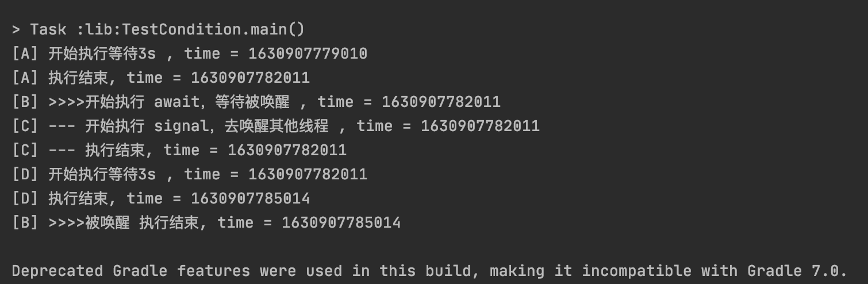Click the [D] tag on the 开始执行等待3s line
Image resolution: width=868 pixels, height=284 pixels.
pyautogui.click(x=25, y=174)
